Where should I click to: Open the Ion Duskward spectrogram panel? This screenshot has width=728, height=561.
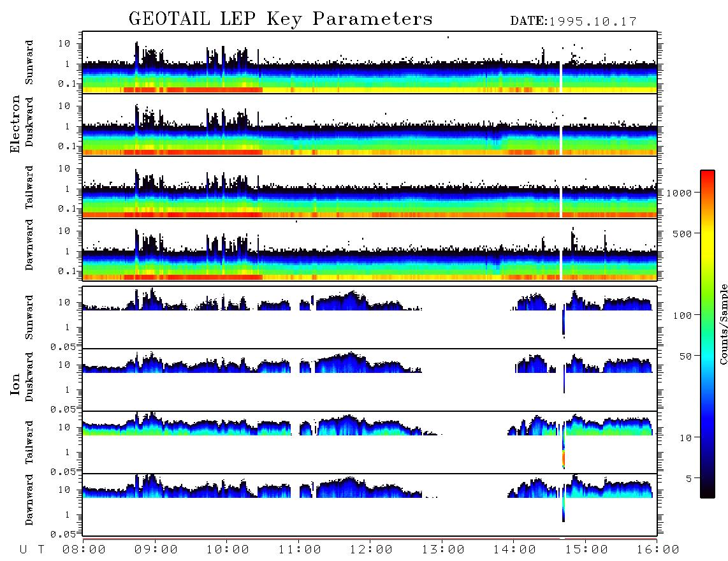(x=370, y=379)
